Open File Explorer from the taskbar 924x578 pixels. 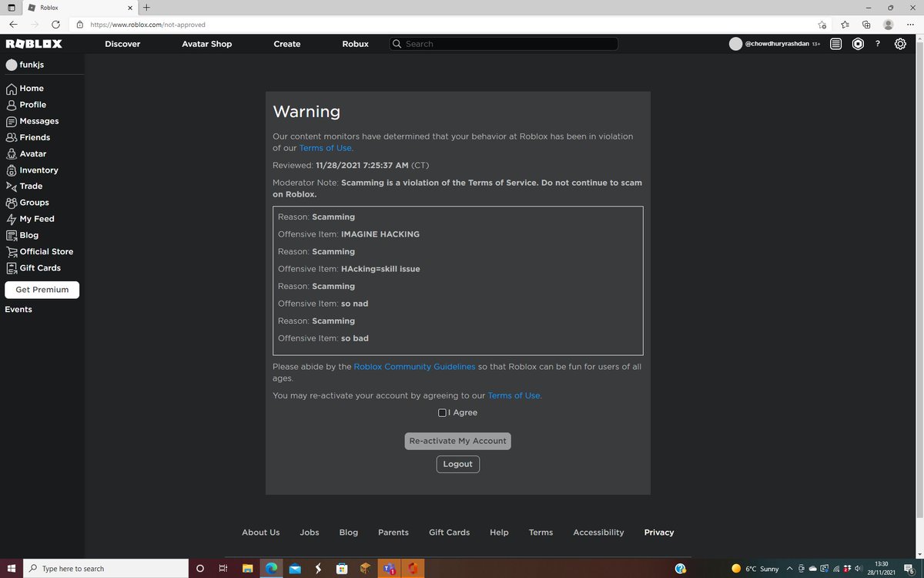246,569
